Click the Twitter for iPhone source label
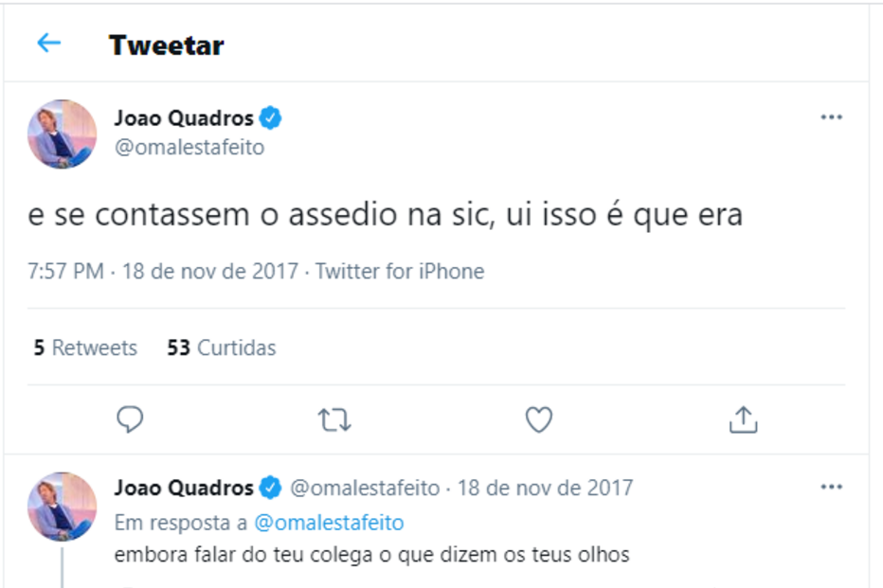This screenshot has height=588, width=883. 399,271
